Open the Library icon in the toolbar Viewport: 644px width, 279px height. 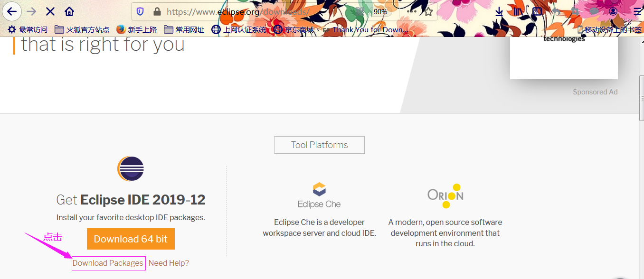point(518,11)
